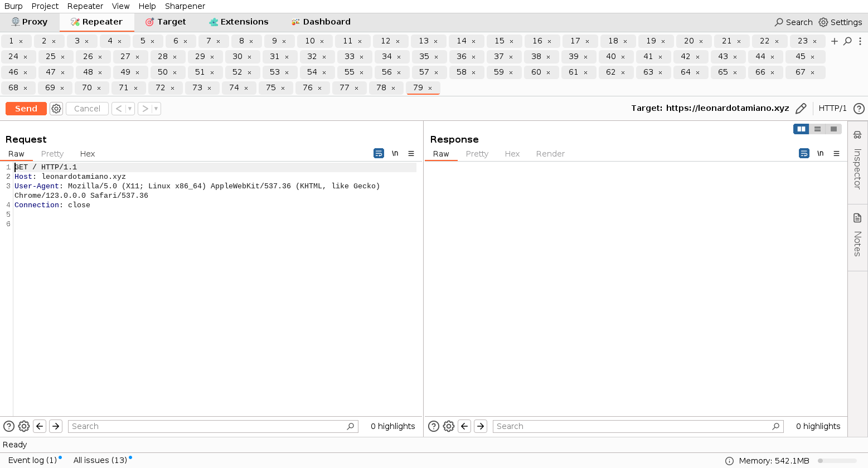
Task: Open the top-bar Search
Action: point(793,22)
